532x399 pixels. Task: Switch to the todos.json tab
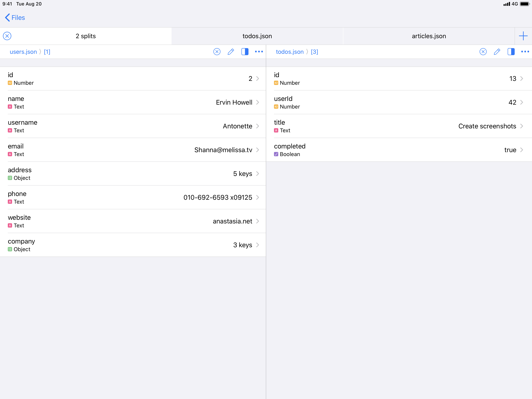tap(257, 36)
